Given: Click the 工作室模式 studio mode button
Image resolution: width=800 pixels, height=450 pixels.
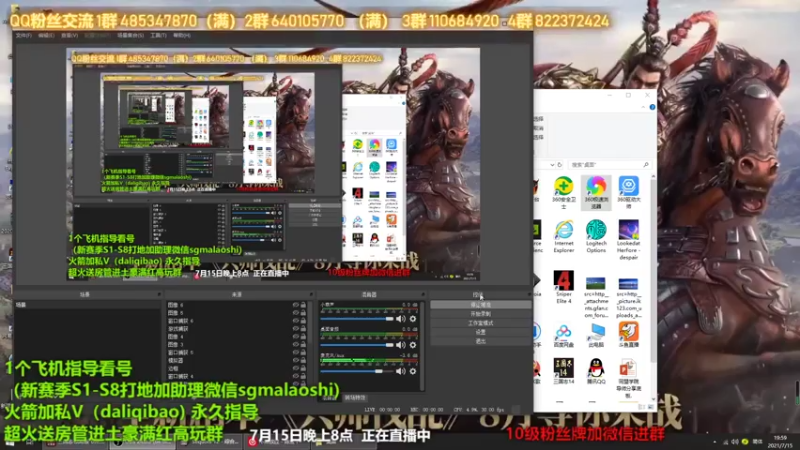Looking at the screenshot, I should [x=480, y=323].
